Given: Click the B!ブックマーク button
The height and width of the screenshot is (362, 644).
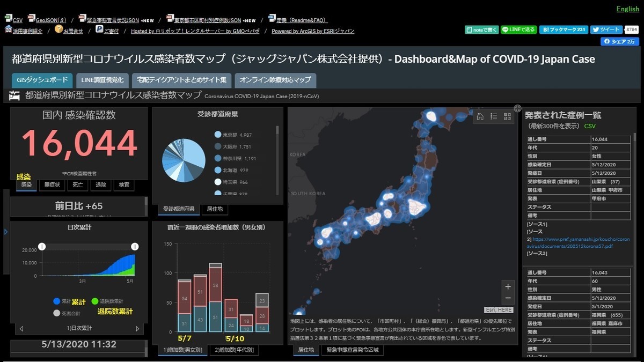Looking at the screenshot, I should pos(563,29).
